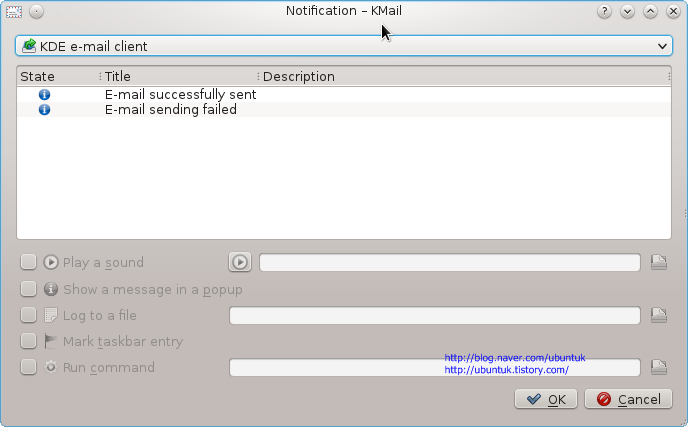Select the 'E-mail sending failed' row

pos(344,109)
